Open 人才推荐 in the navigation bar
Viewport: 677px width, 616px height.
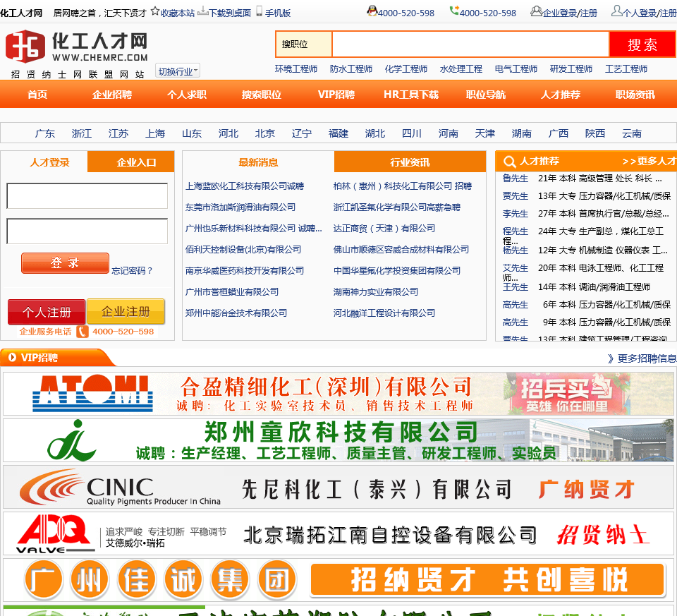coord(561,95)
